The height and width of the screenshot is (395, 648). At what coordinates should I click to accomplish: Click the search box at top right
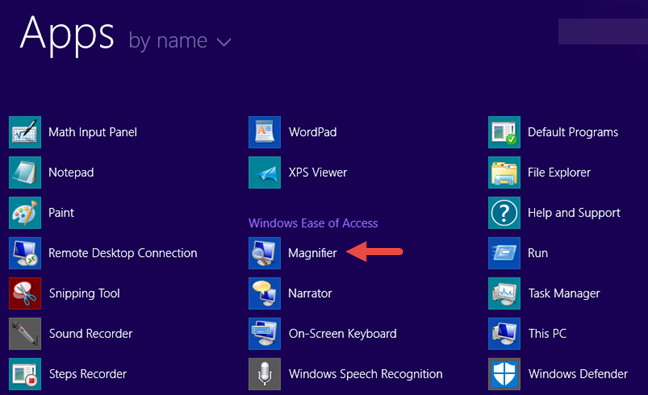(x=603, y=31)
